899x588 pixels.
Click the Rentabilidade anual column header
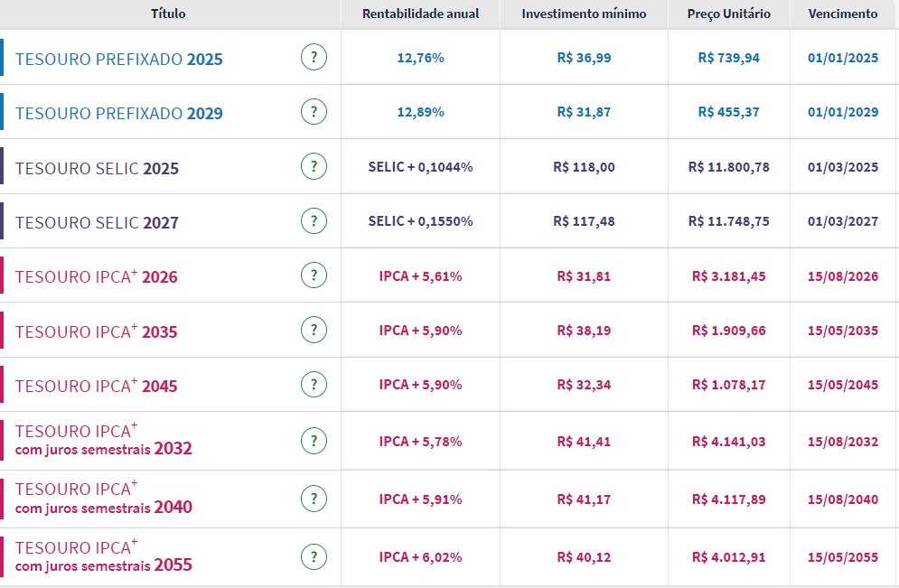[x=420, y=14]
